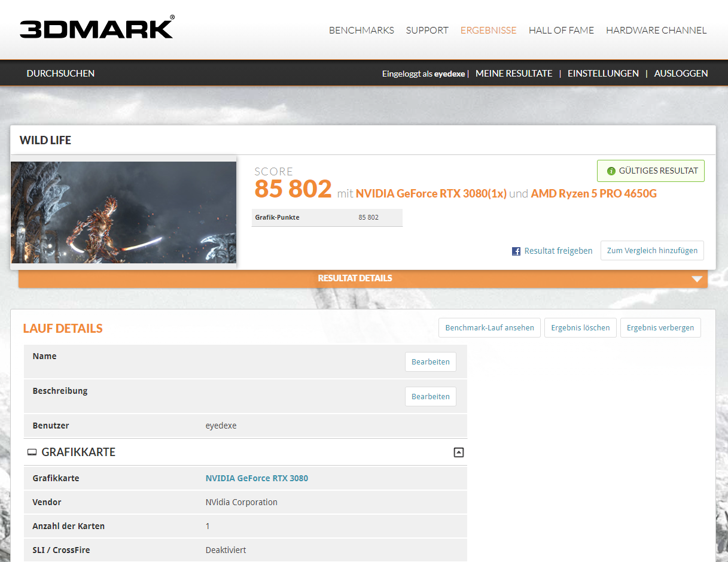Viewport: 728px width, 562px height.
Task: Click the green valid result icon
Action: tap(611, 171)
